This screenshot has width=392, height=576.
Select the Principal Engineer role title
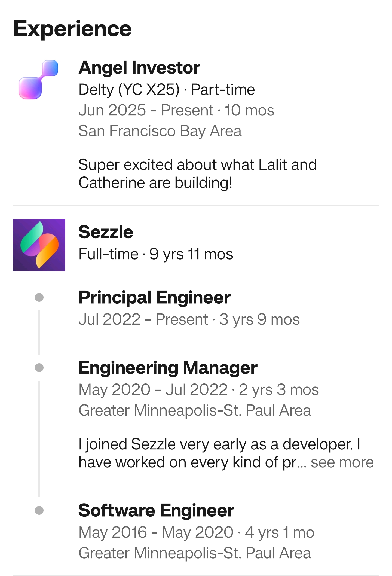155,298
